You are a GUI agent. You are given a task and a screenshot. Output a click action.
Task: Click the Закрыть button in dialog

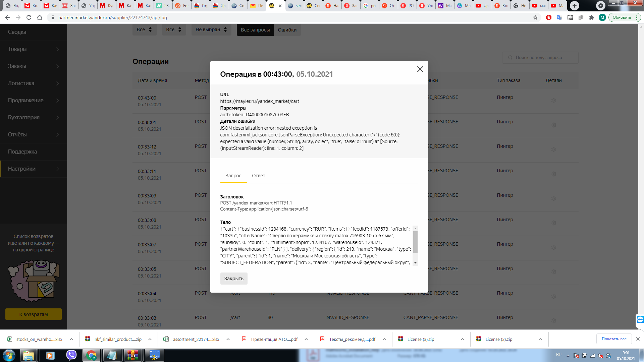[x=234, y=279]
